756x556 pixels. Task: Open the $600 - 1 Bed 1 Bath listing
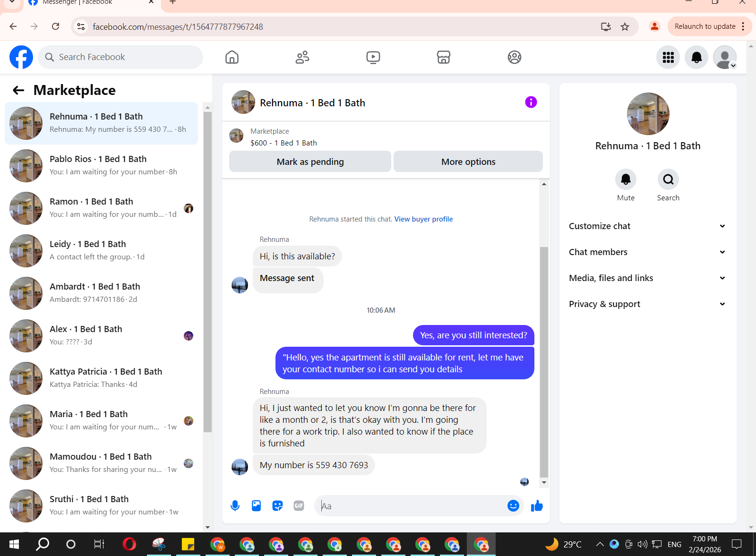(283, 143)
